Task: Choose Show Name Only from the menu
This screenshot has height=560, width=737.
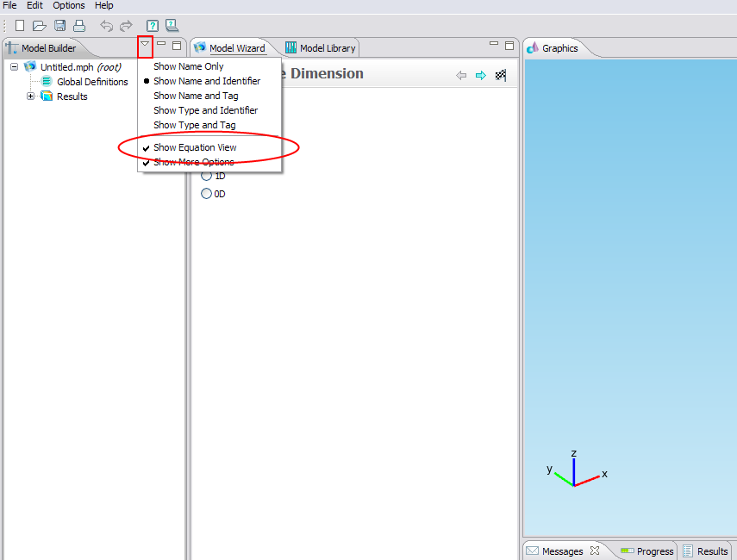Action: click(x=188, y=66)
